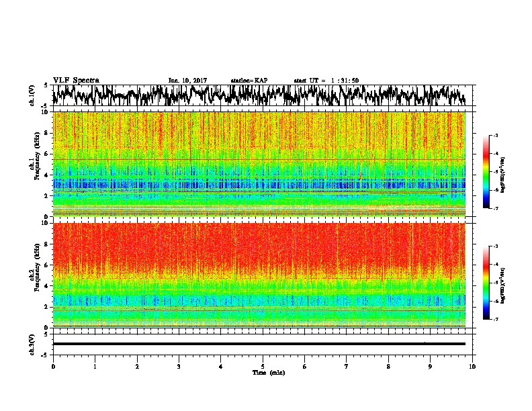This screenshot has height=411, width=532.
Task: Click the "VLF Spectra" plot title
Action: coord(76,81)
